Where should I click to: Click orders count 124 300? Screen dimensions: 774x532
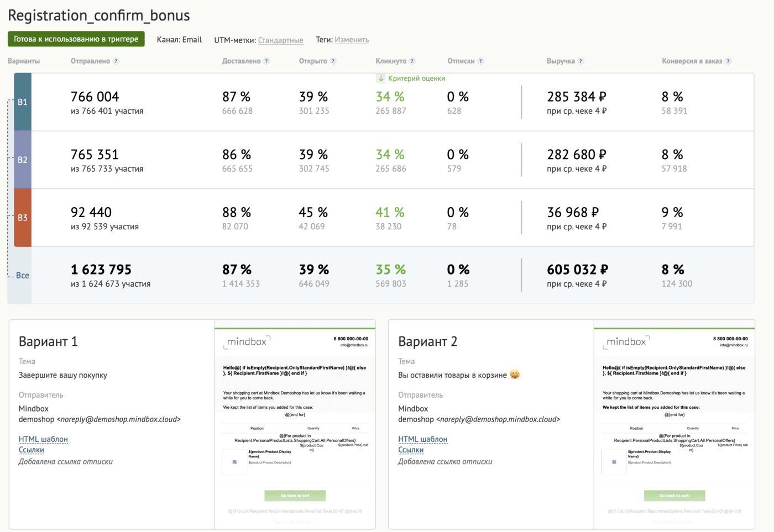(677, 284)
